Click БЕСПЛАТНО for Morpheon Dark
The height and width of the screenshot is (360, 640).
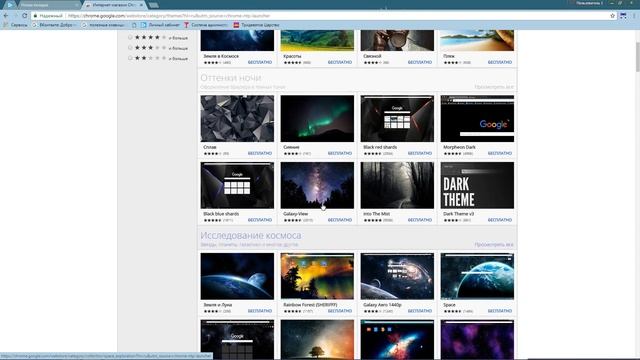tap(500, 153)
